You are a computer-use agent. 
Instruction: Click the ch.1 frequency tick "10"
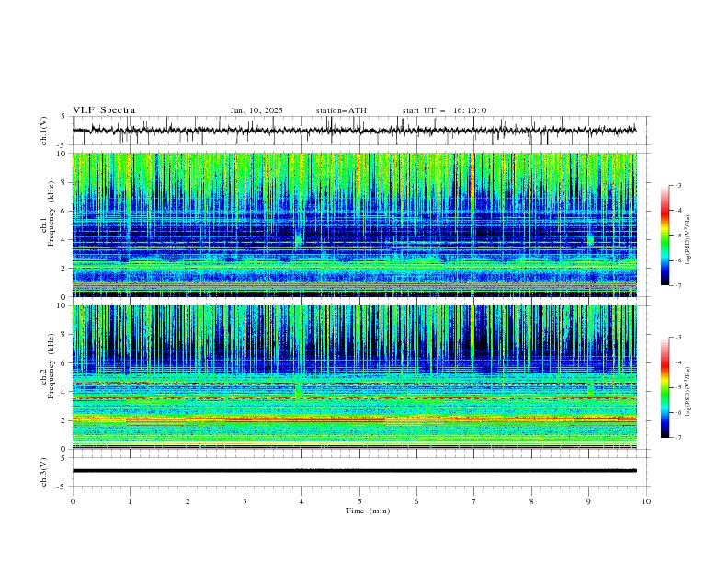coord(63,154)
